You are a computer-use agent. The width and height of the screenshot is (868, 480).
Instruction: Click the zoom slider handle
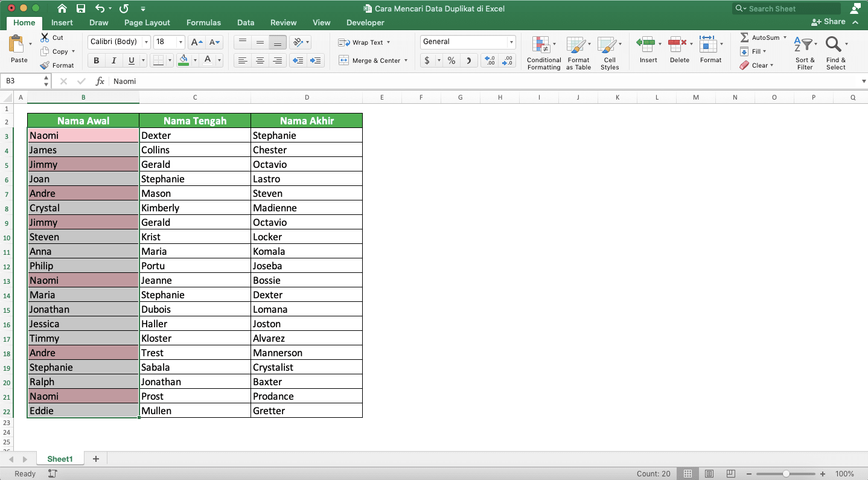tap(786, 474)
